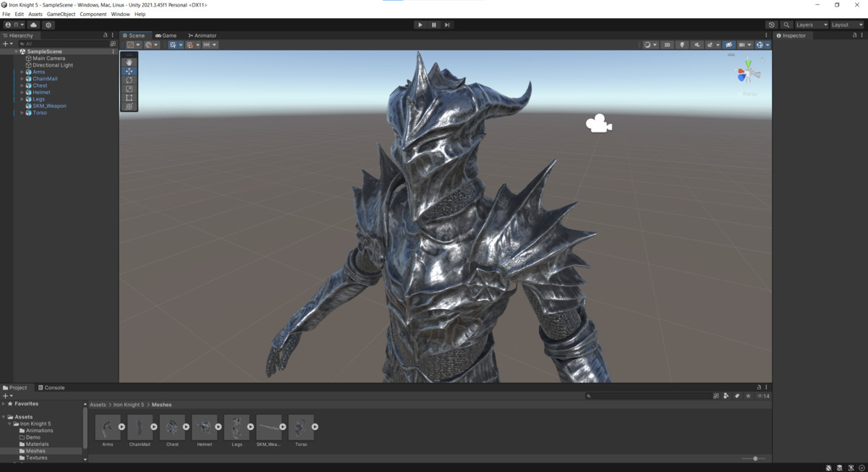The width and height of the screenshot is (868, 472).
Task: Open the Layout dropdown
Action: click(x=845, y=25)
